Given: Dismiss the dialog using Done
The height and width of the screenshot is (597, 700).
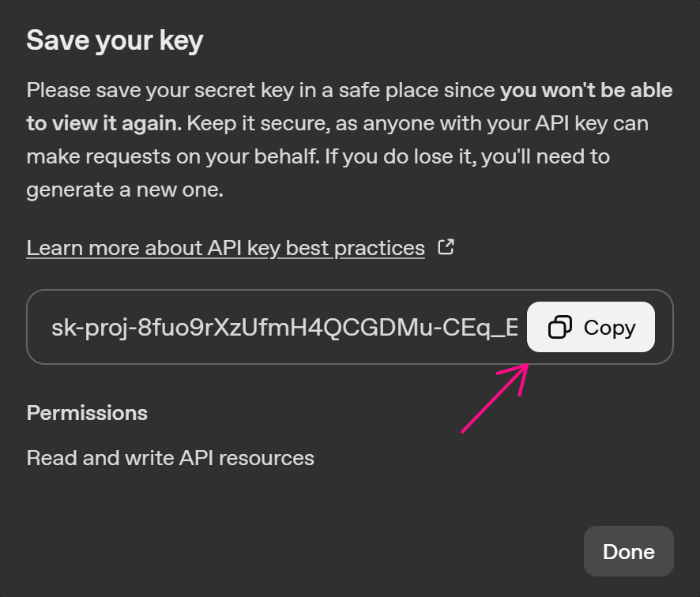Looking at the screenshot, I should 628,551.
